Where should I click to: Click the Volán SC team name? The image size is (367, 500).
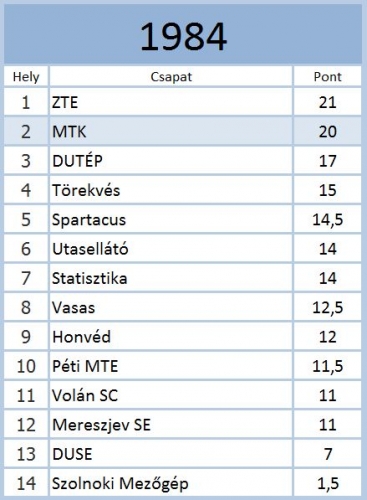(85, 395)
